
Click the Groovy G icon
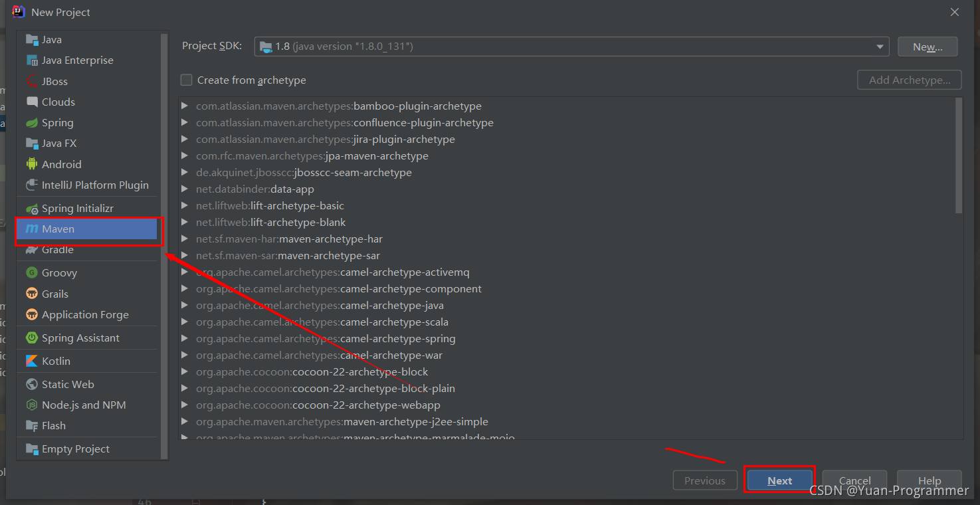(x=32, y=273)
